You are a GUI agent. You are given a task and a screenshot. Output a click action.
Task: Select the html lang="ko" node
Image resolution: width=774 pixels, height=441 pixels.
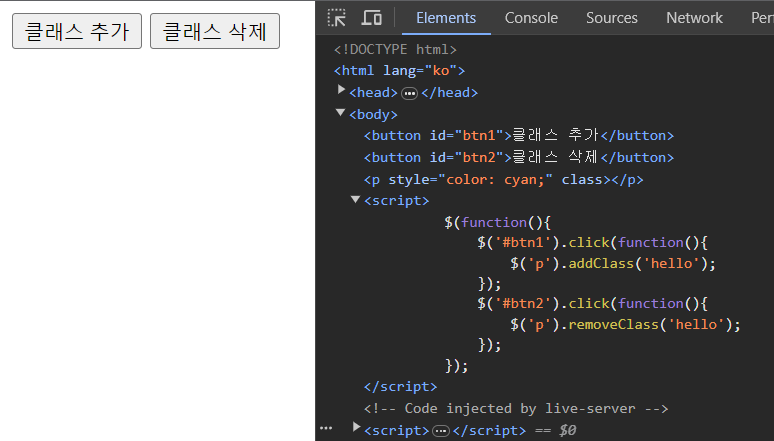click(x=399, y=71)
